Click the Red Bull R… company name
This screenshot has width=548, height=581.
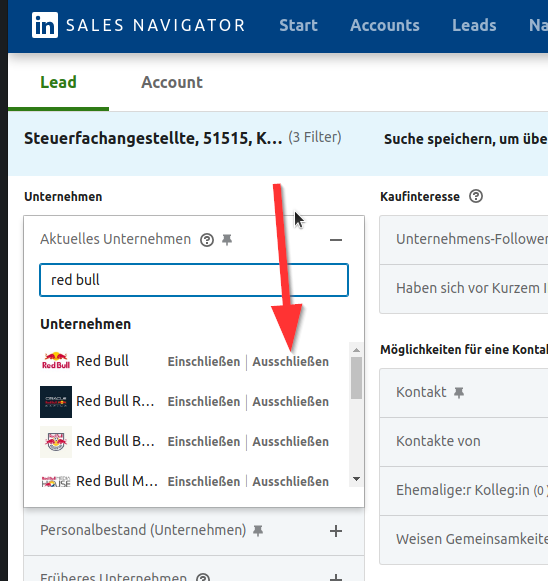[115, 401]
